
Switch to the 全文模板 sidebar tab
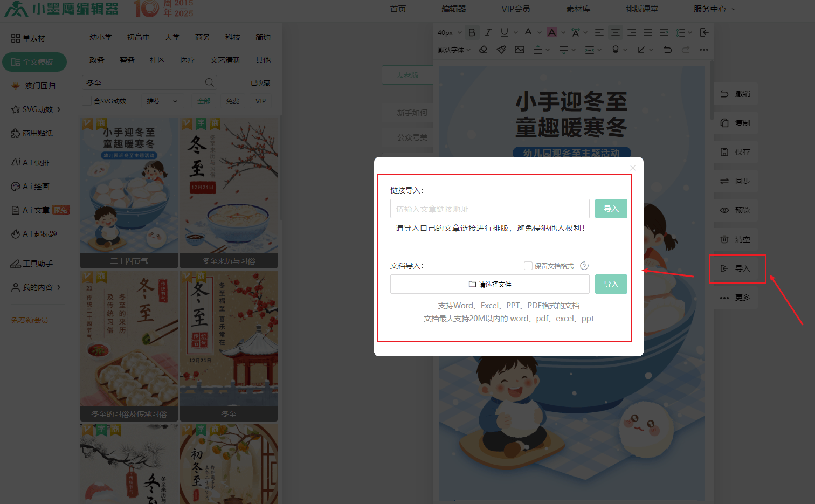[x=34, y=62]
